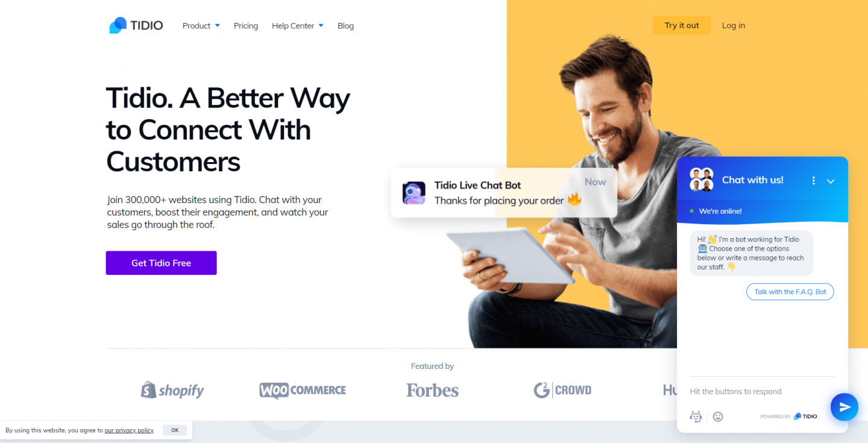
Task: Click the Shopify logo
Action: pos(172,390)
